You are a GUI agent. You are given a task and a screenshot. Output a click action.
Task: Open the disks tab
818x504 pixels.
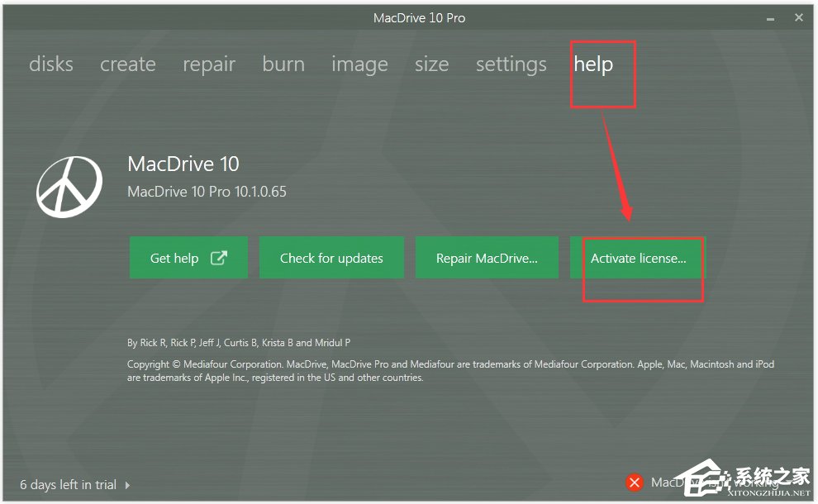tap(51, 64)
